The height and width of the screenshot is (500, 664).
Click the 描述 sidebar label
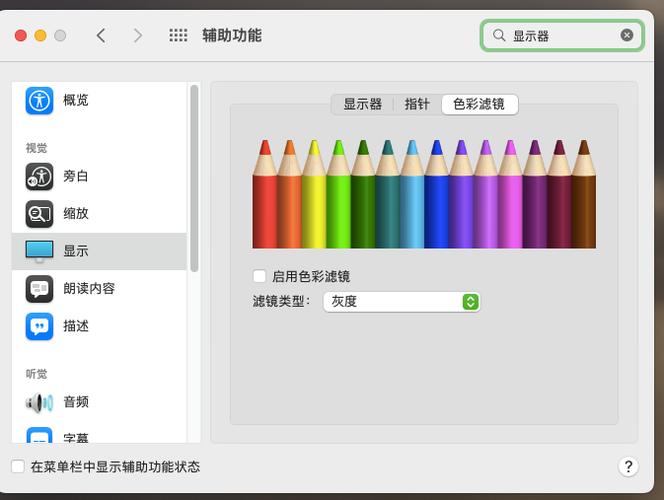tap(76, 326)
